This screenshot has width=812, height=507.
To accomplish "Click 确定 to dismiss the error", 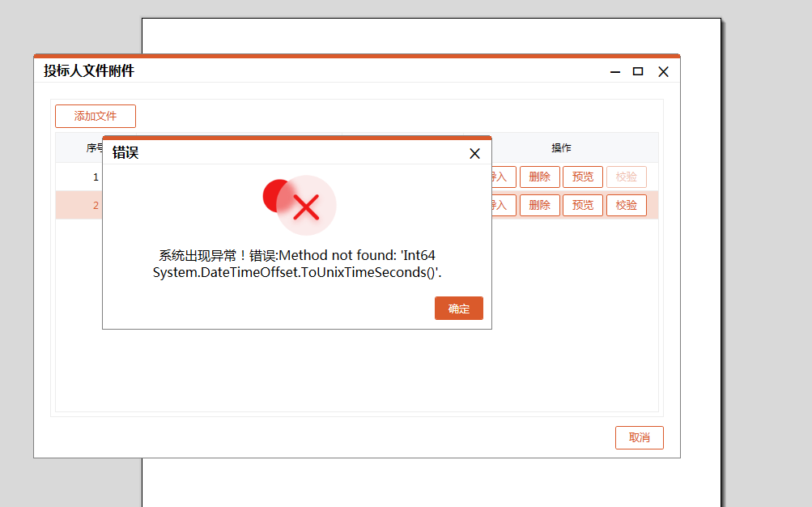I will [458, 309].
